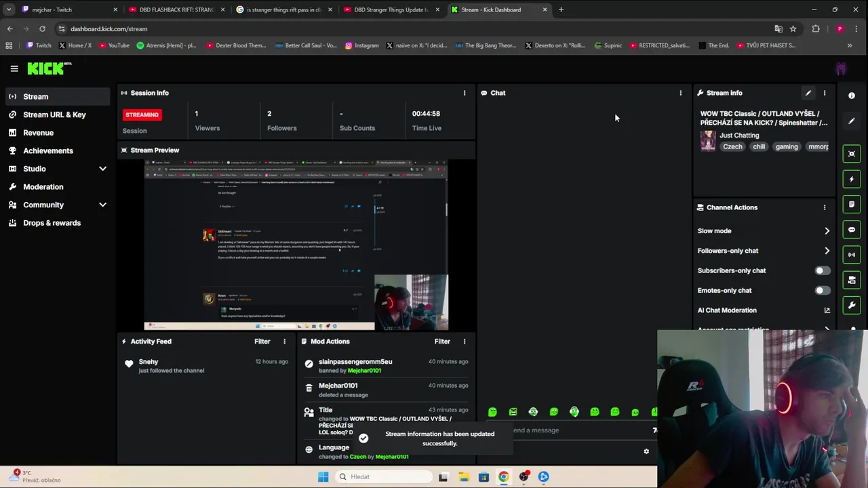Toggle the stream preview widget icon
868x488 pixels.
(x=852, y=154)
